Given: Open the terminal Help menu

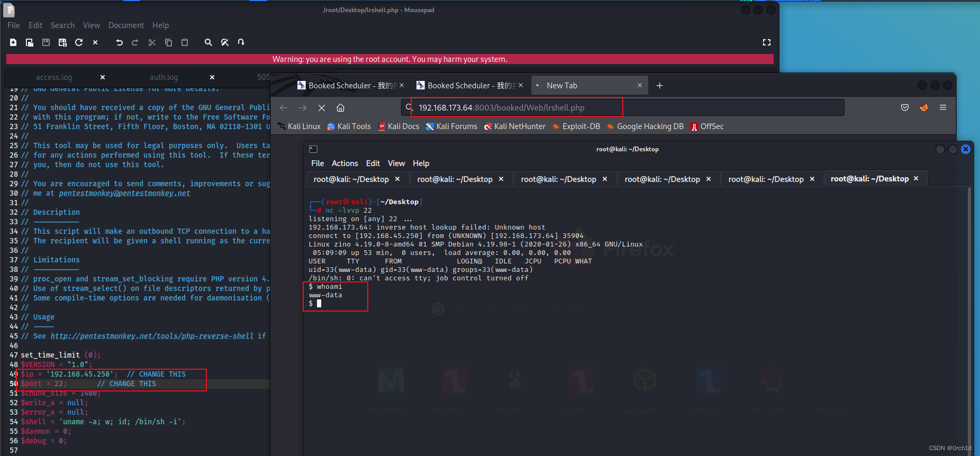Looking at the screenshot, I should click(421, 163).
